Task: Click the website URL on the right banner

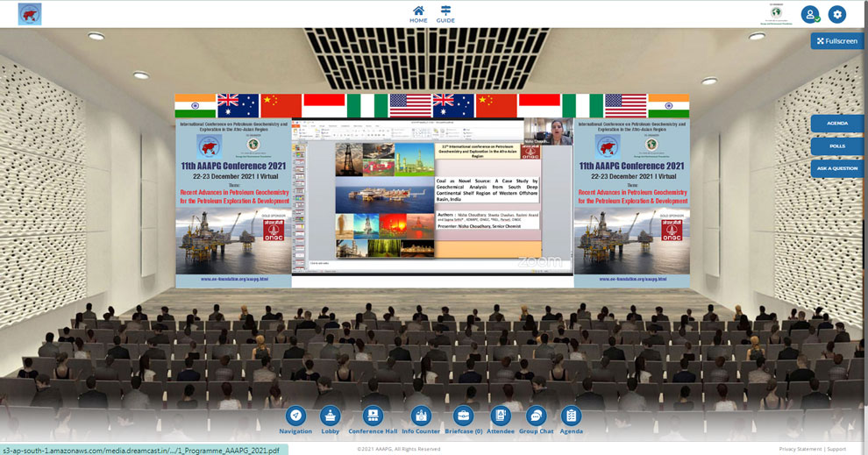Action: [632, 279]
